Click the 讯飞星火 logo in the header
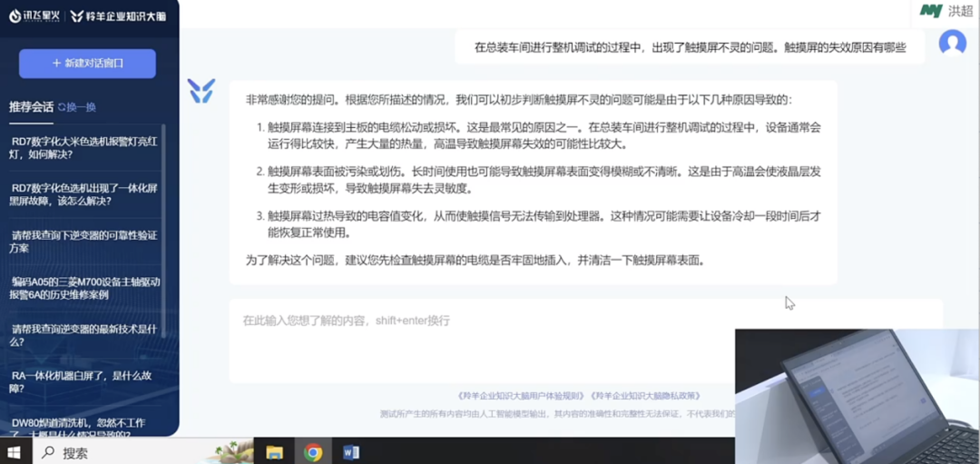The height and width of the screenshot is (464, 980). tap(35, 15)
